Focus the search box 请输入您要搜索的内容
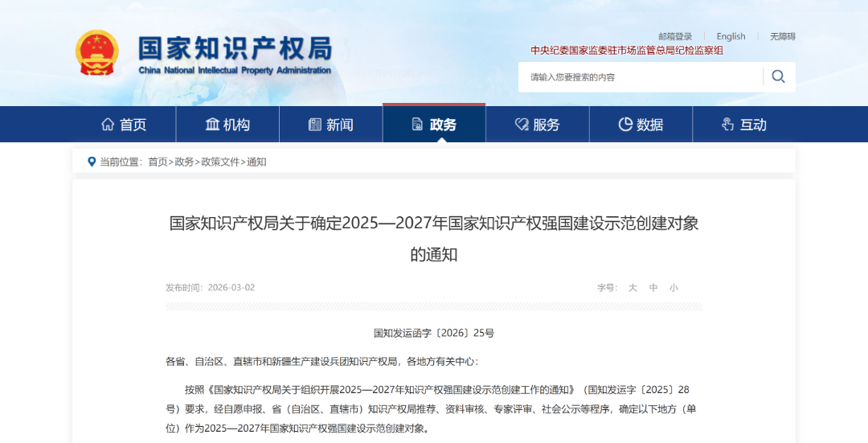This screenshot has height=443, width=868. [x=640, y=77]
